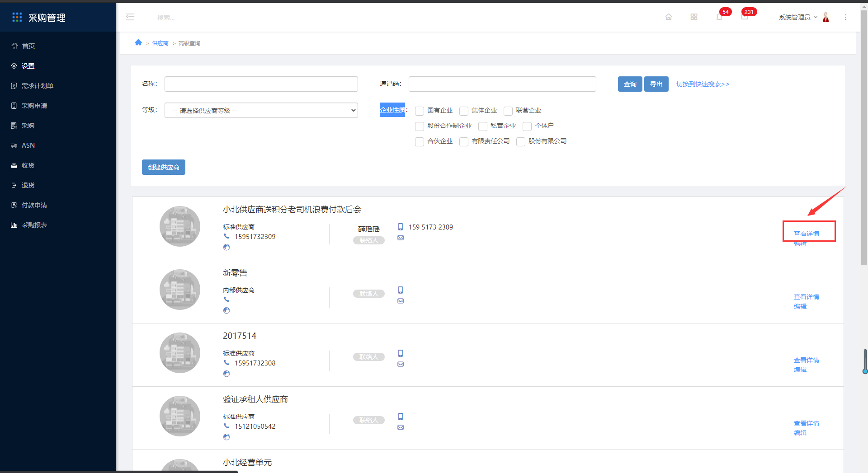Check the 股份合作制企业 checkbox
This screenshot has width=868, height=473.
point(420,126)
